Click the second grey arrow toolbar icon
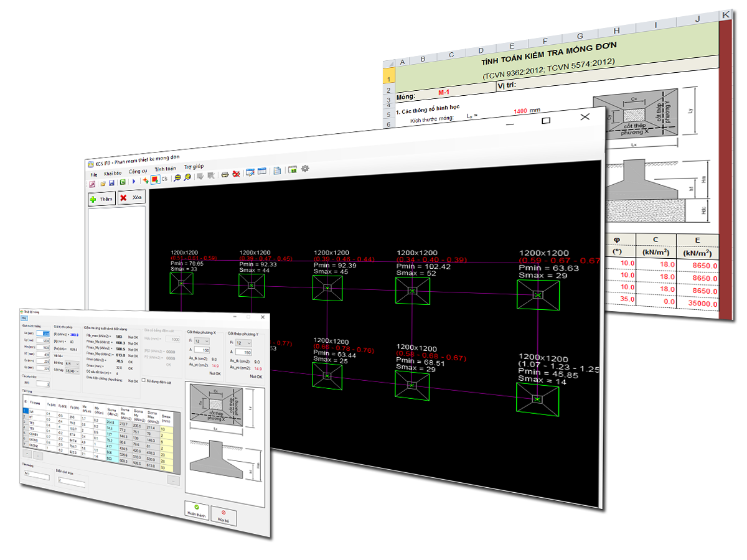 (211, 175)
